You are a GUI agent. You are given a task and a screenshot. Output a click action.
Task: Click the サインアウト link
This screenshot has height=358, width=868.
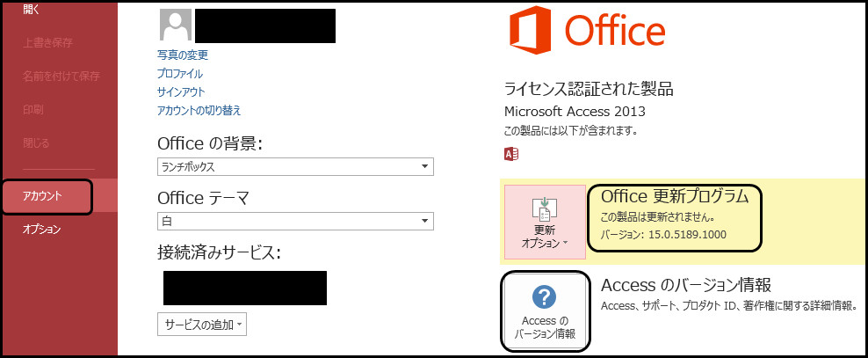180,92
